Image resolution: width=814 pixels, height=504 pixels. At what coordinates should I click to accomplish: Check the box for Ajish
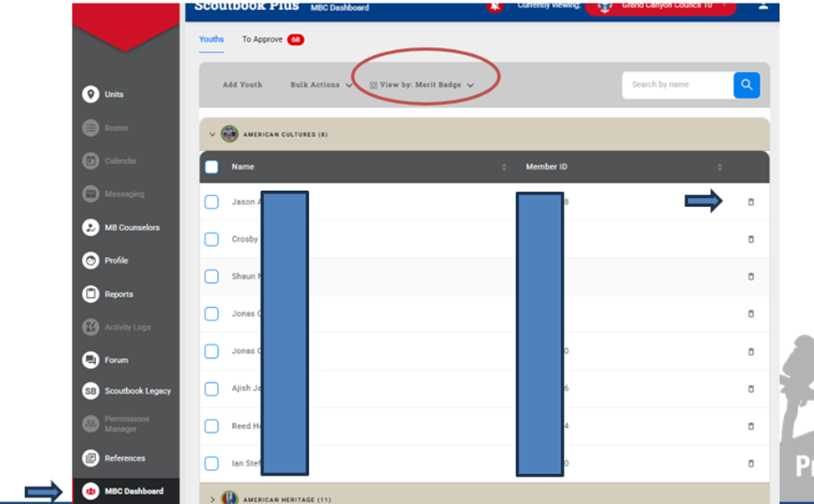coord(211,389)
